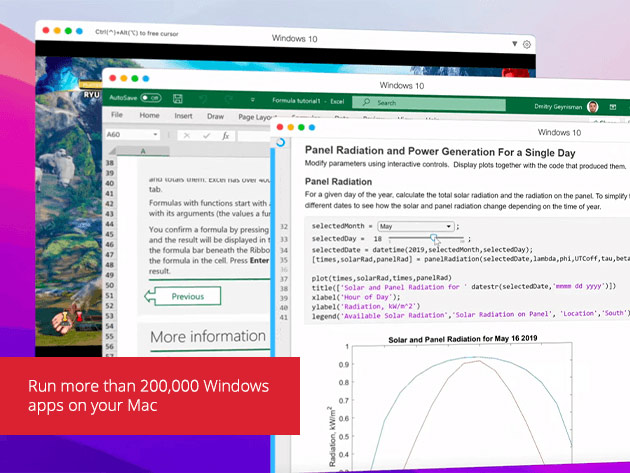Click the ribbon display options icon in Excel
The height and width of the screenshot is (473, 630).
612,107
